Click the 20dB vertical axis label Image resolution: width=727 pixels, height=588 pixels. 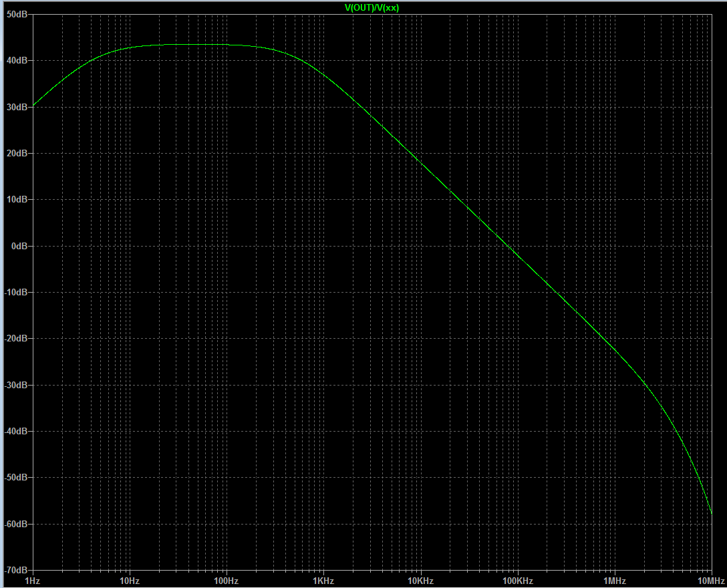[17, 154]
